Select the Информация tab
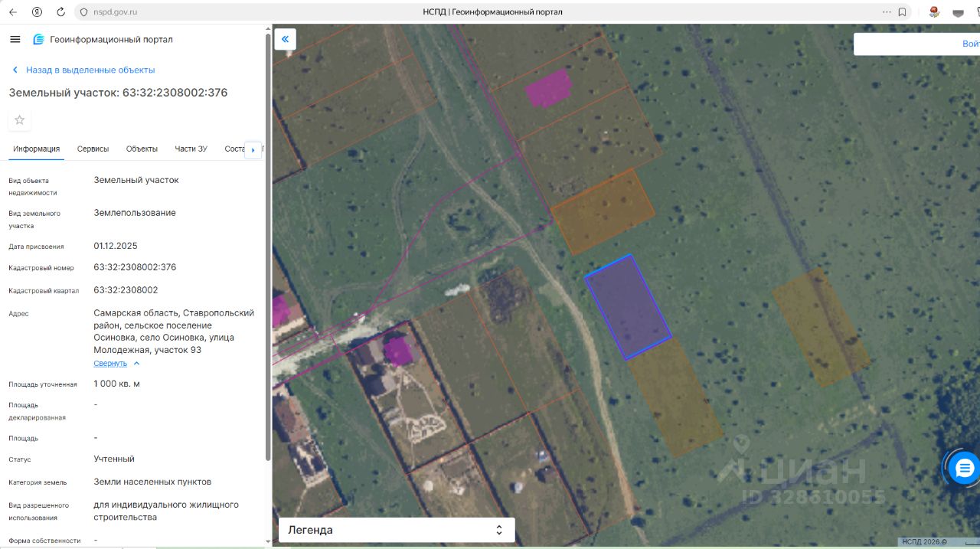This screenshot has height=549, width=980. click(x=36, y=149)
